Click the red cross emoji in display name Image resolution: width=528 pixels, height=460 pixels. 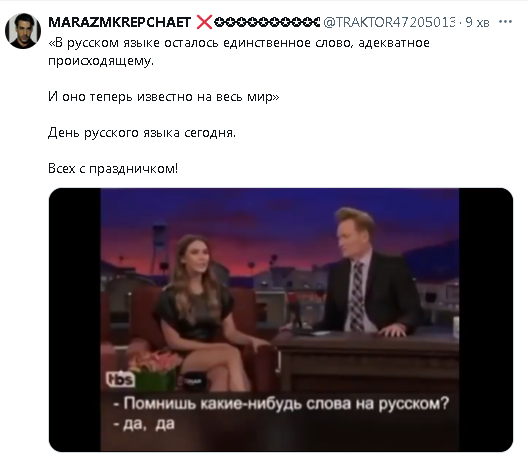204,22
